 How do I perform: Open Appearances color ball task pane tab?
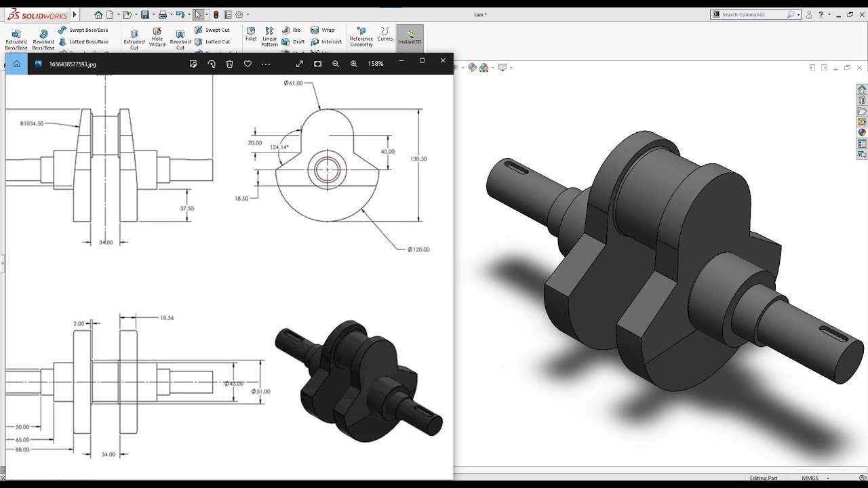click(x=862, y=133)
